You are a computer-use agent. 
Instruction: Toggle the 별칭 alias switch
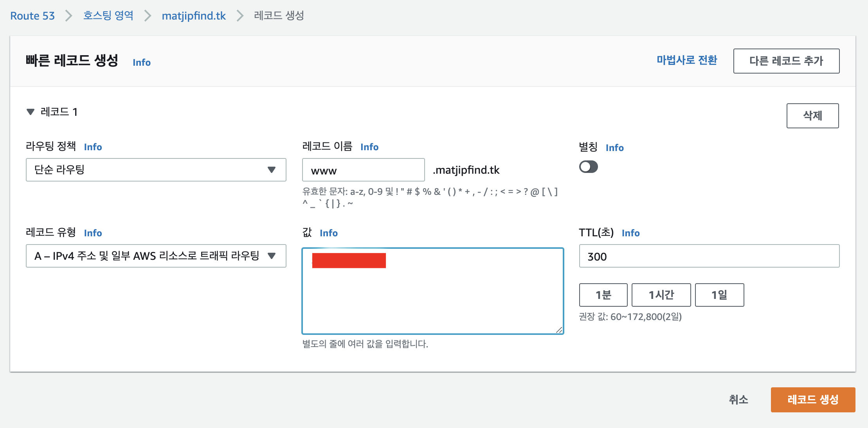click(x=588, y=167)
